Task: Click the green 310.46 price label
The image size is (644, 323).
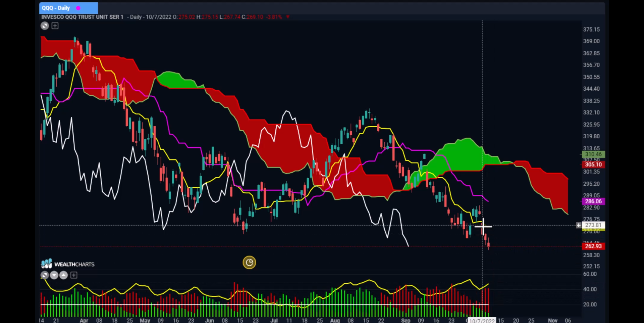Action: pos(593,154)
